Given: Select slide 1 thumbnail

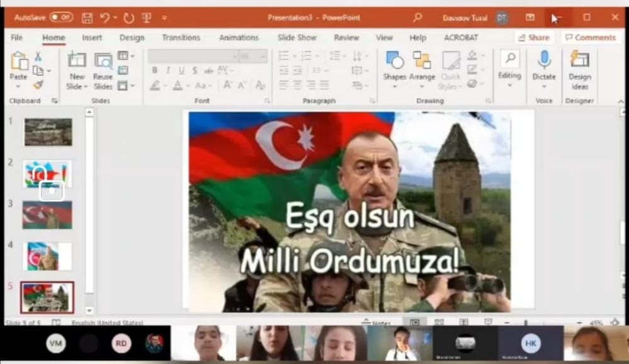Looking at the screenshot, I should 48,132.
